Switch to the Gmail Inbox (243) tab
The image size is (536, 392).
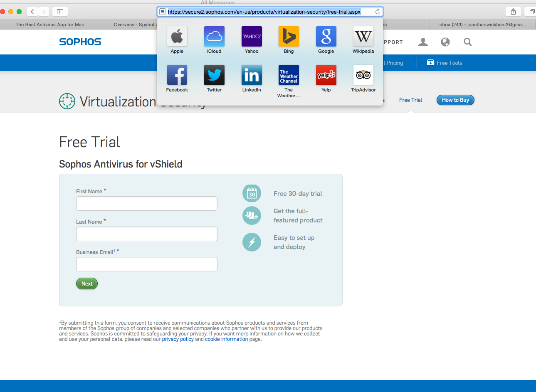click(x=482, y=25)
